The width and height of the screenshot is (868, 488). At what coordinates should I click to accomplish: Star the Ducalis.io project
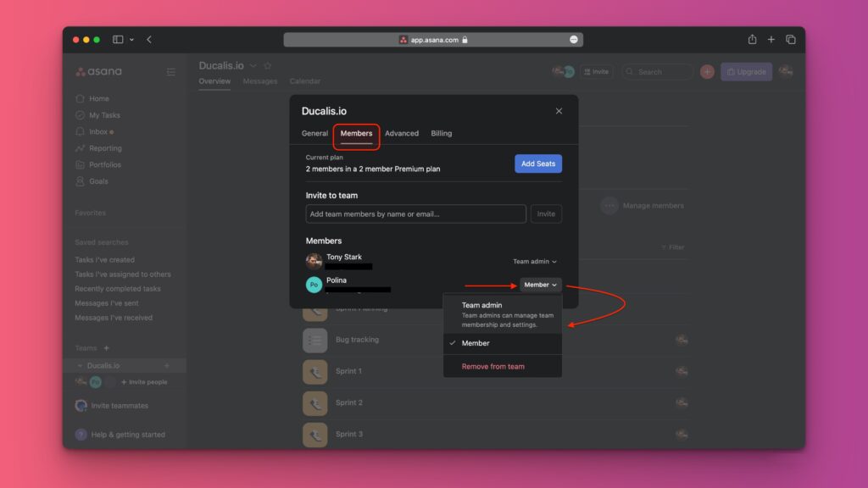point(267,64)
